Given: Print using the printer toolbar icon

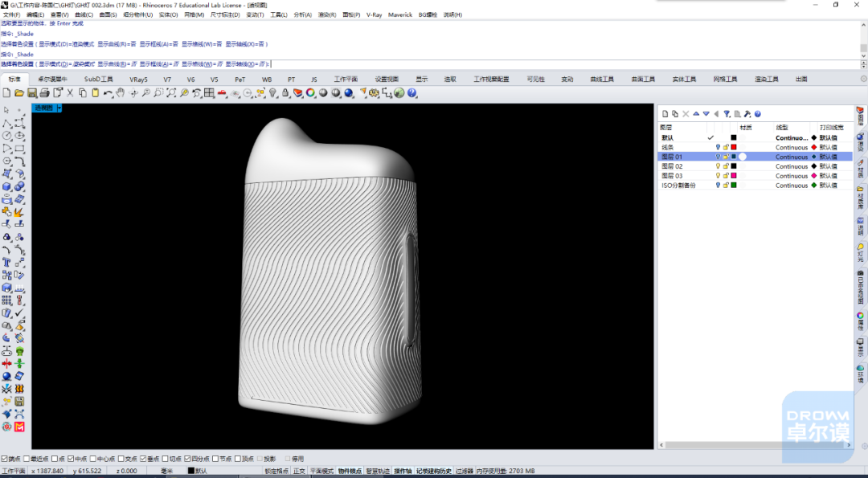Looking at the screenshot, I should point(45,93).
